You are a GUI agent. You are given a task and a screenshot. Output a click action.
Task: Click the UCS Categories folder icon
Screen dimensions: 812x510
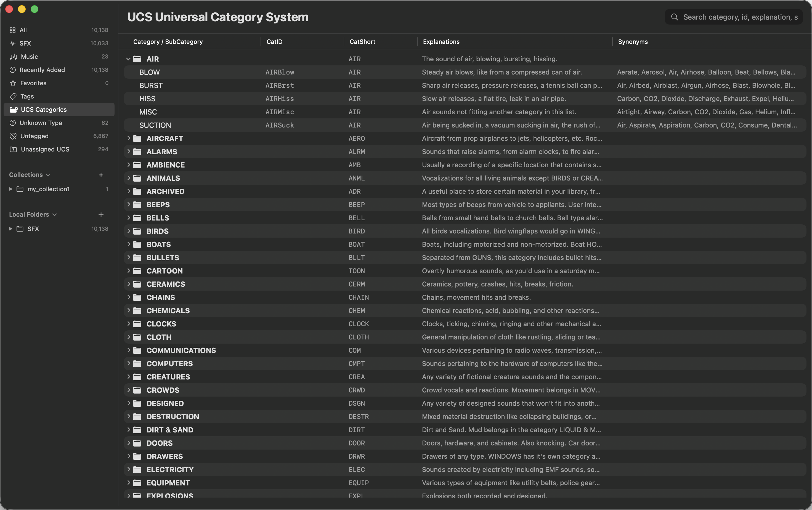pos(14,110)
